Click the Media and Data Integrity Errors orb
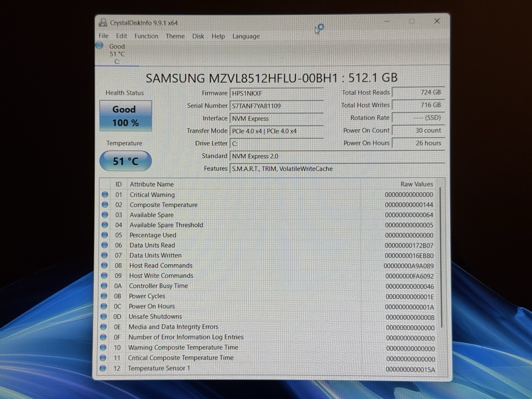532x399 pixels. pyautogui.click(x=103, y=327)
